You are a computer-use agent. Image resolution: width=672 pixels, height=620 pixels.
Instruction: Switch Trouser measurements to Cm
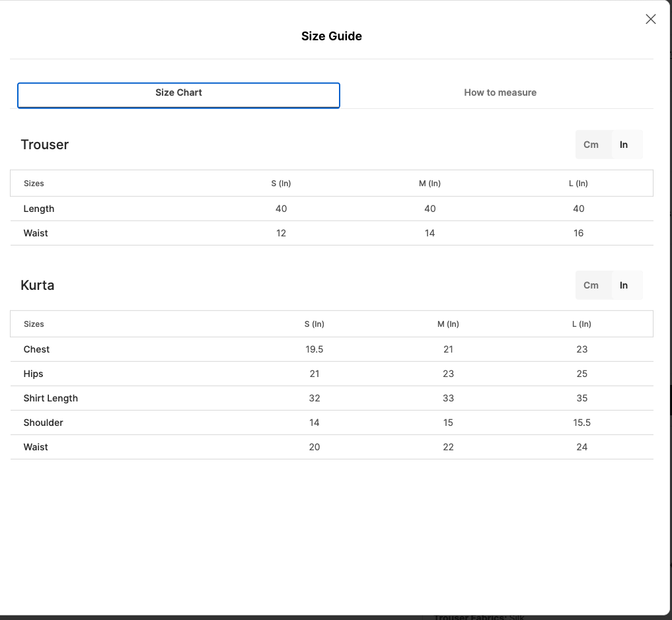[591, 145]
